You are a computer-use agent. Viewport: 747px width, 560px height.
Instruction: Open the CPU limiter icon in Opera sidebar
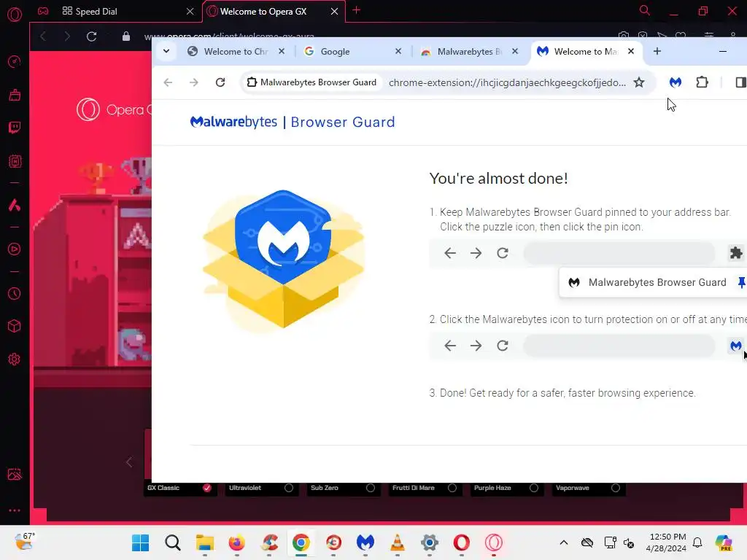pyautogui.click(x=15, y=161)
